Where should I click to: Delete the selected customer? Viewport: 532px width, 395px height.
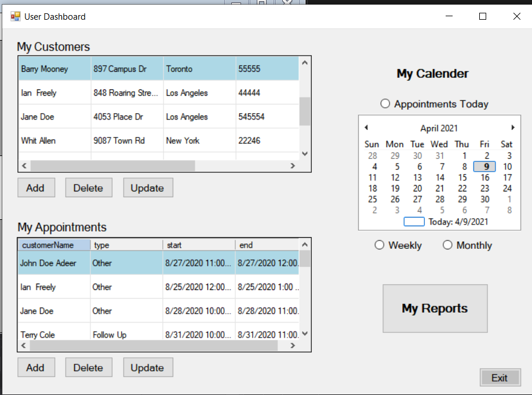89,187
